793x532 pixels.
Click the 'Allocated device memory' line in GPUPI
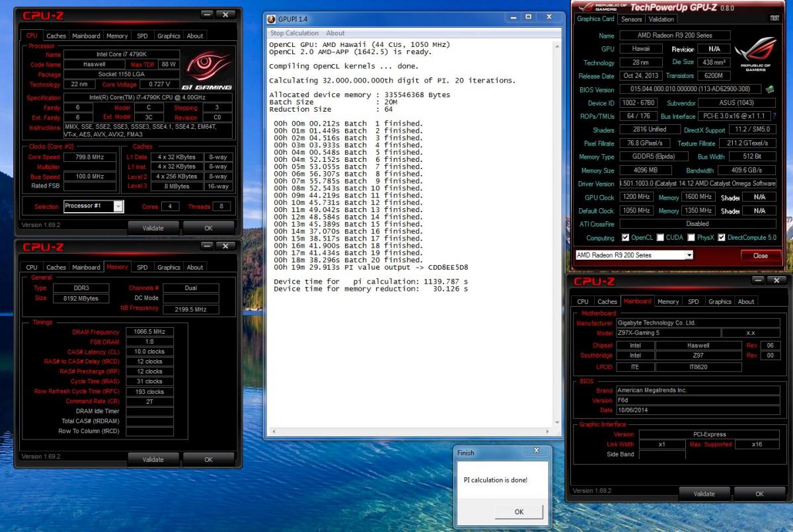(359, 95)
